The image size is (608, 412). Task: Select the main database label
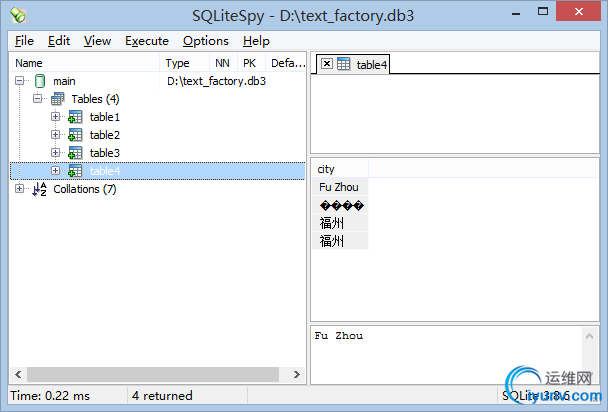tap(64, 81)
